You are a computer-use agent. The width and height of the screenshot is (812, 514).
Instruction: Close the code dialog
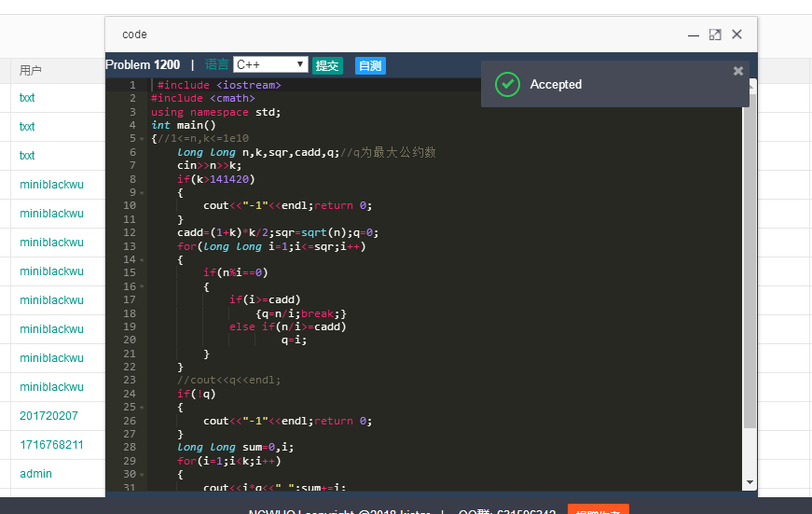tap(736, 35)
